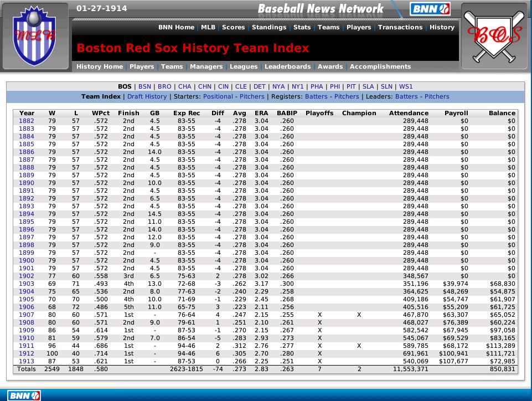Click the 01-27-1914 date text

pyautogui.click(x=101, y=8)
